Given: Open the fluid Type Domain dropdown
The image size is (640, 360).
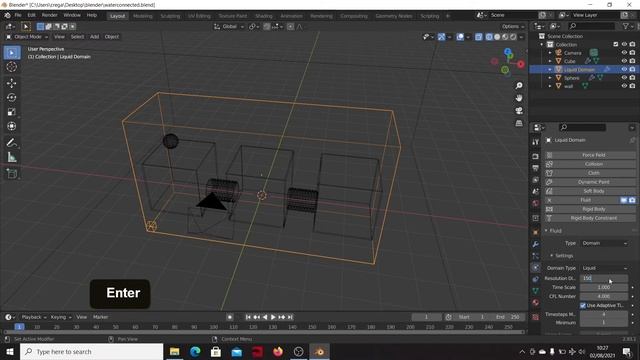Looking at the screenshot, I should (604, 243).
